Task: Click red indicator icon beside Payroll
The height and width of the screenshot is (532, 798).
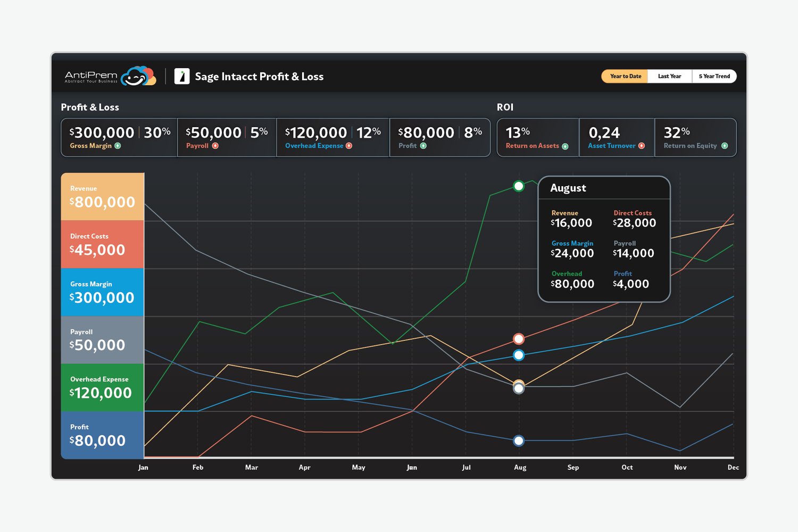Action: pos(215,146)
